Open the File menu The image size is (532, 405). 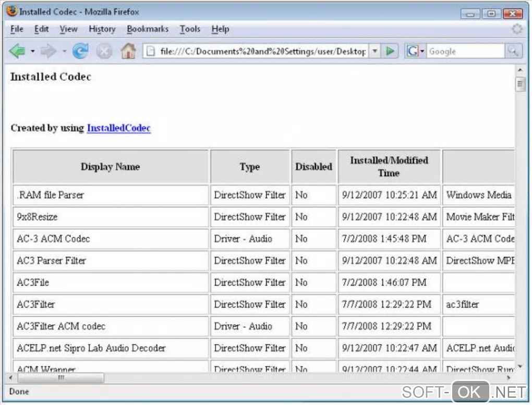(17, 29)
